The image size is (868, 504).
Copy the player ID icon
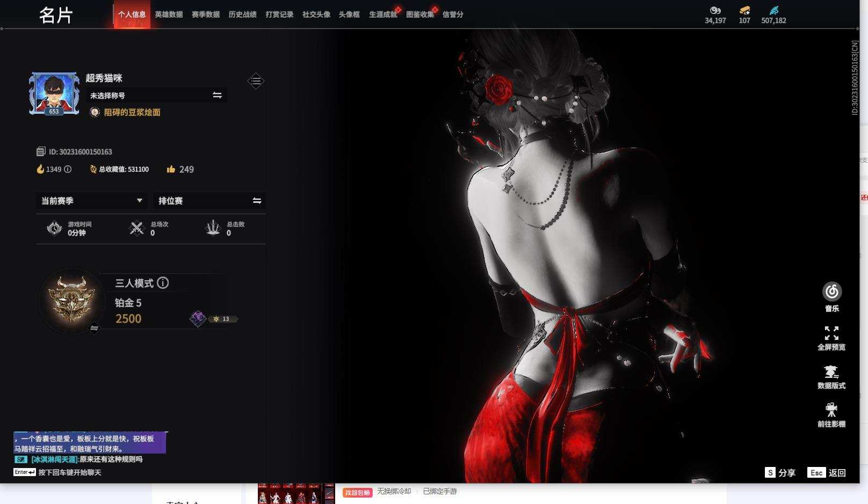(x=41, y=152)
